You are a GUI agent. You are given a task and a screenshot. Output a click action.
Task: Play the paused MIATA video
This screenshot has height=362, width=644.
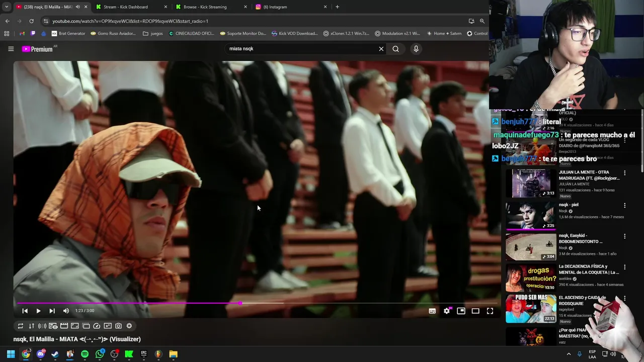coord(38,311)
